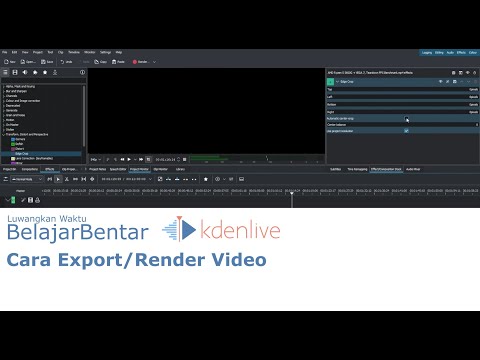The image size is (480, 360).
Task: Click the monitor fast forward button
Action: point(141,160)
